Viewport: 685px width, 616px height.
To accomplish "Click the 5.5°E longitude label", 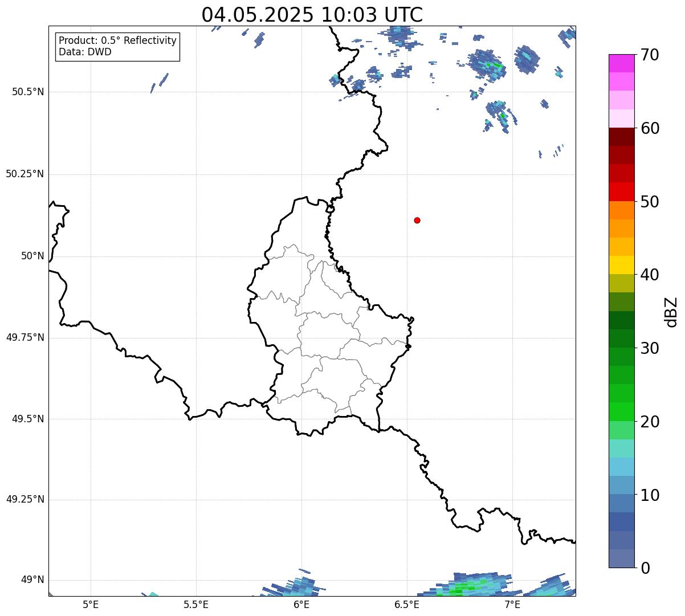I will pos(196,604).
